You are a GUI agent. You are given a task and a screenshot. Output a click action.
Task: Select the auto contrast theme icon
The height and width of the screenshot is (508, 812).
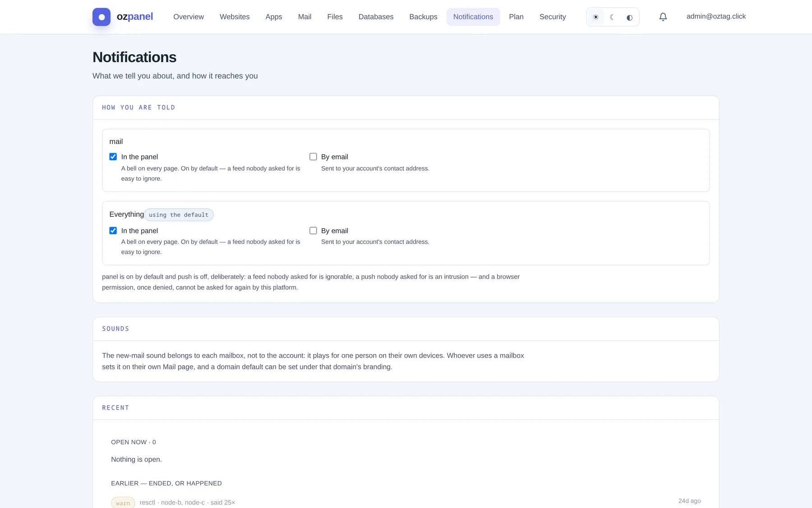(x=629, y=17)
